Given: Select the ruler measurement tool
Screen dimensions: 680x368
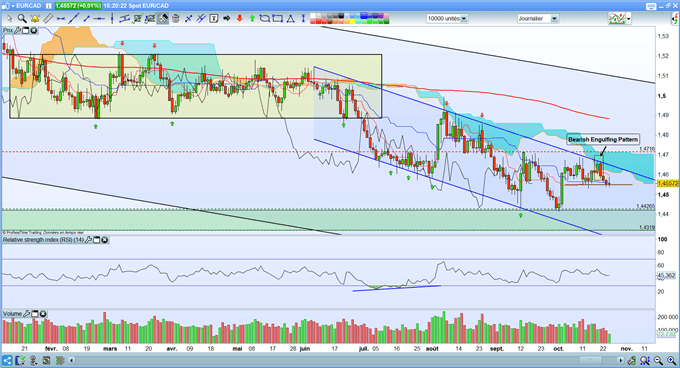Looking at the screenshot, I should pyautogui.click(x=48, y=19).
